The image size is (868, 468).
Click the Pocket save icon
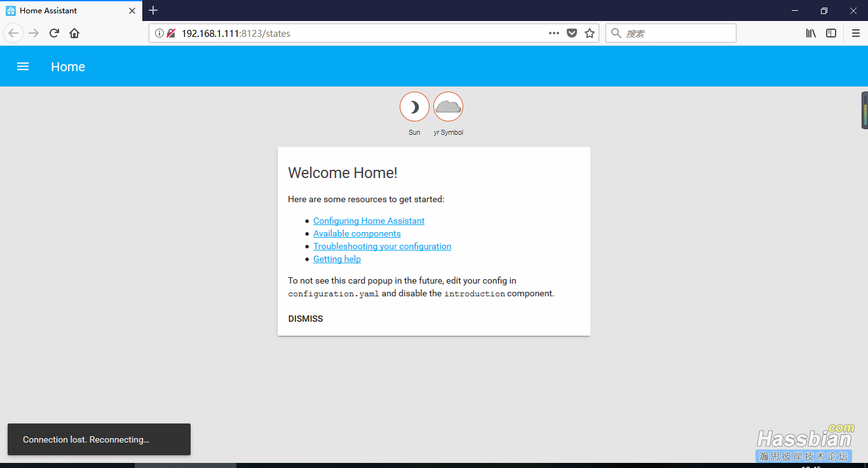click(572, 33)
